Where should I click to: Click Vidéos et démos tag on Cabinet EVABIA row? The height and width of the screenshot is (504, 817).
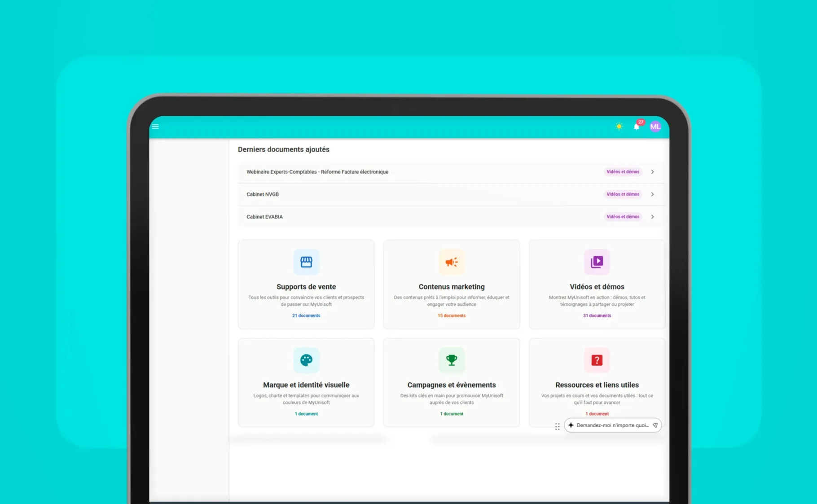pos(623,217)
